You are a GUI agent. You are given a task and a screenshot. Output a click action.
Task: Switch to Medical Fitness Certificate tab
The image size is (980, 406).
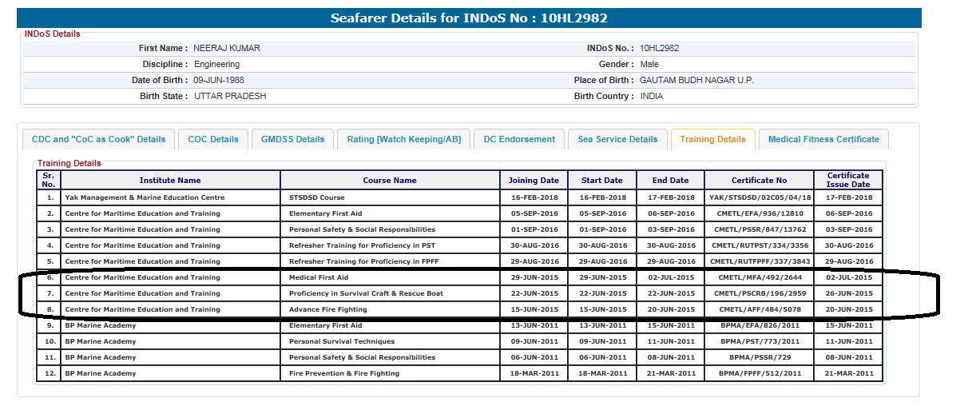(x=823, y=139)
